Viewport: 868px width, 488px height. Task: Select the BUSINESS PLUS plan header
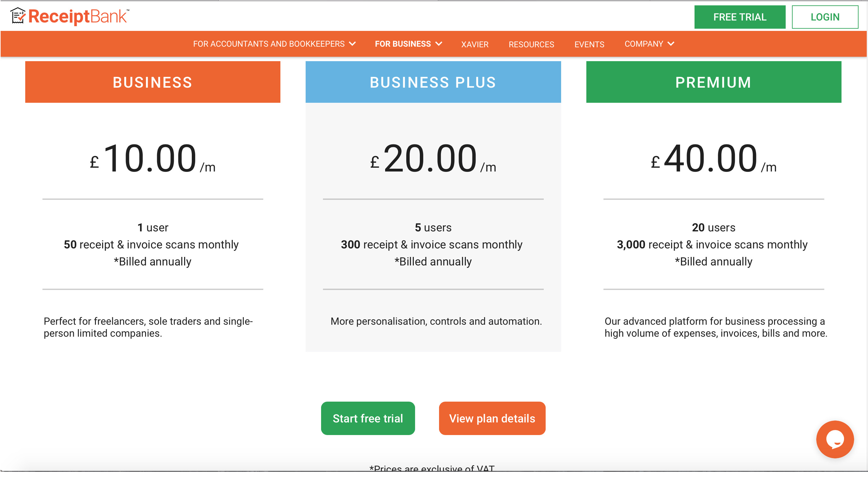pos(433,82)
